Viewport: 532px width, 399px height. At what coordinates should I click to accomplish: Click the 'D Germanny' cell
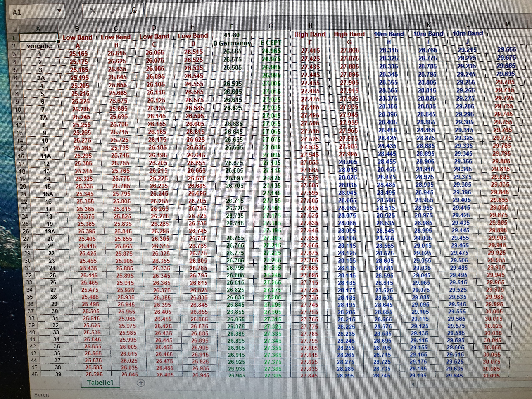point(232,43)
